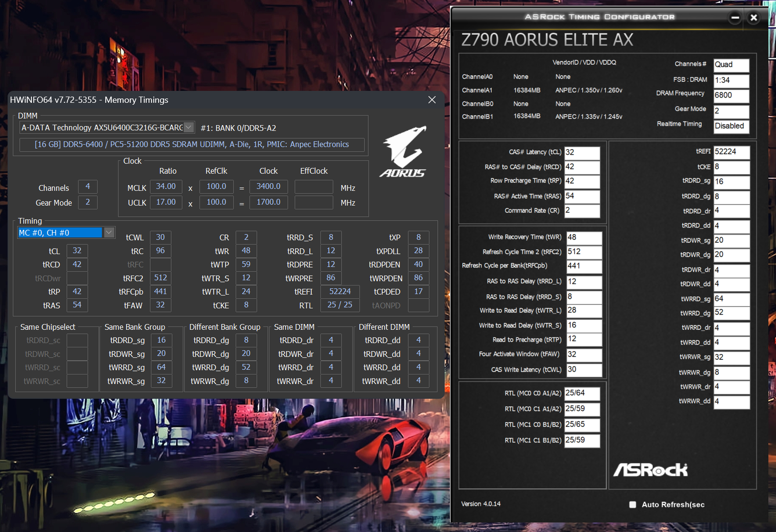This screenshot has height=532, width=776.
Task: Select the tCL value box in HWiNFO64
Action: click(77, 251)
